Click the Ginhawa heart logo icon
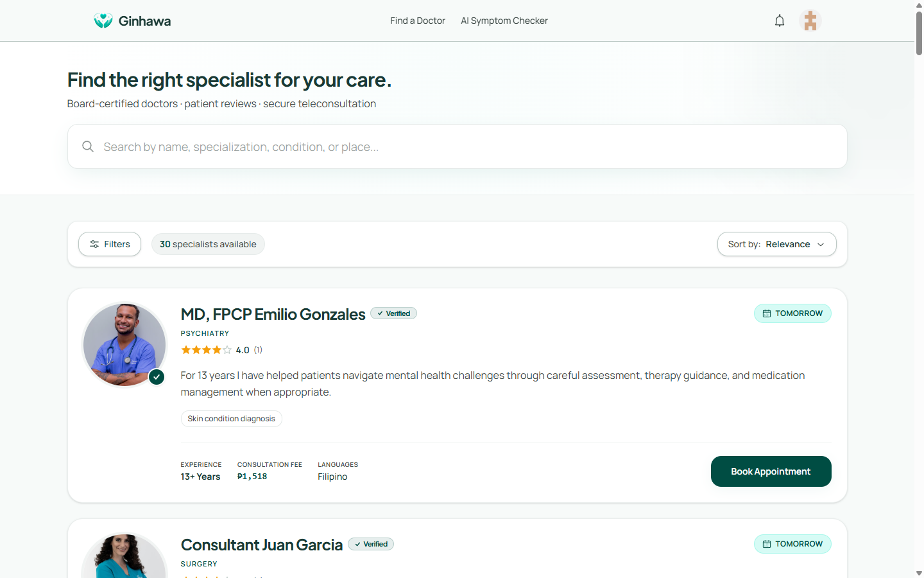The width and height of the screenshot is (924, 578). [x=103, y=21]
